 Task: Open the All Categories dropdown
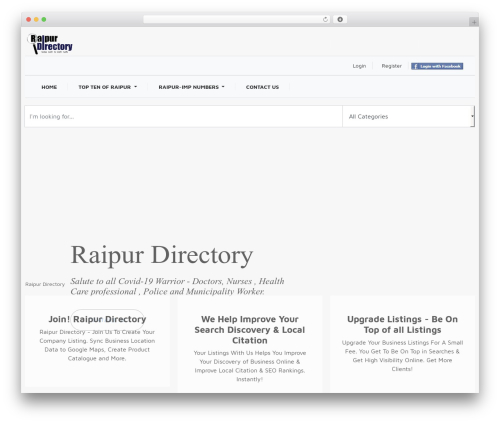point(408,117)
